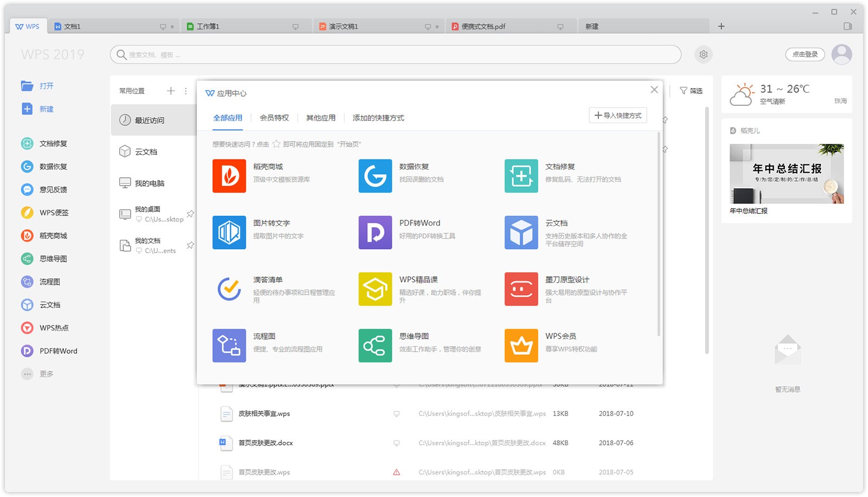This screenshot has width=868, height=497.
Task: Open 思维导图 in the left sidebar
Action: 44,259
